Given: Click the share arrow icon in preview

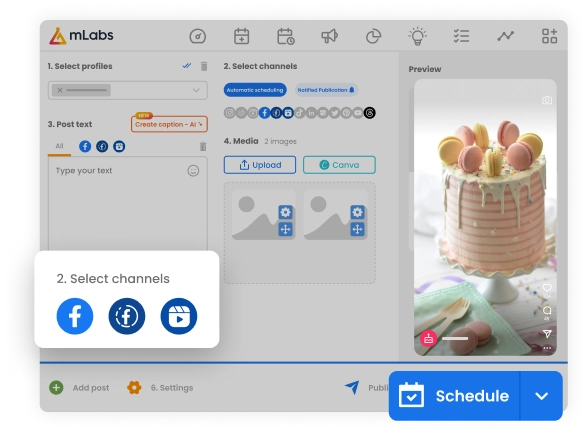Looking at the screenshot, I should click(x=547, y=333).
